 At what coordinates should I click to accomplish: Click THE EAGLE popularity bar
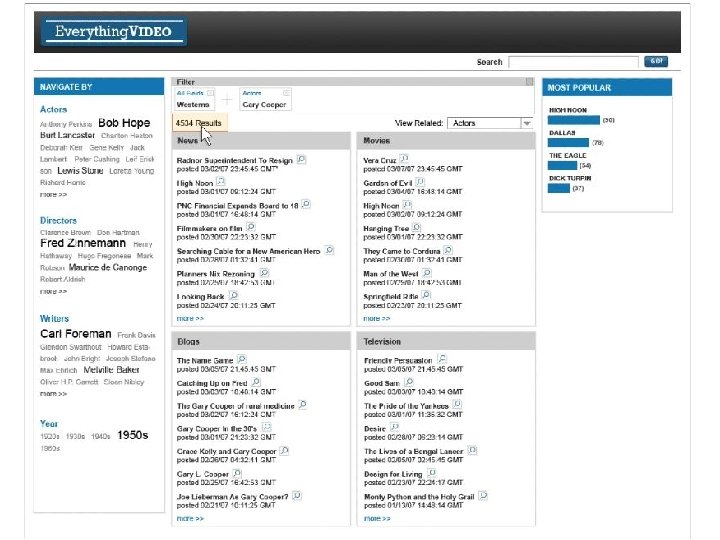(562, 165)
